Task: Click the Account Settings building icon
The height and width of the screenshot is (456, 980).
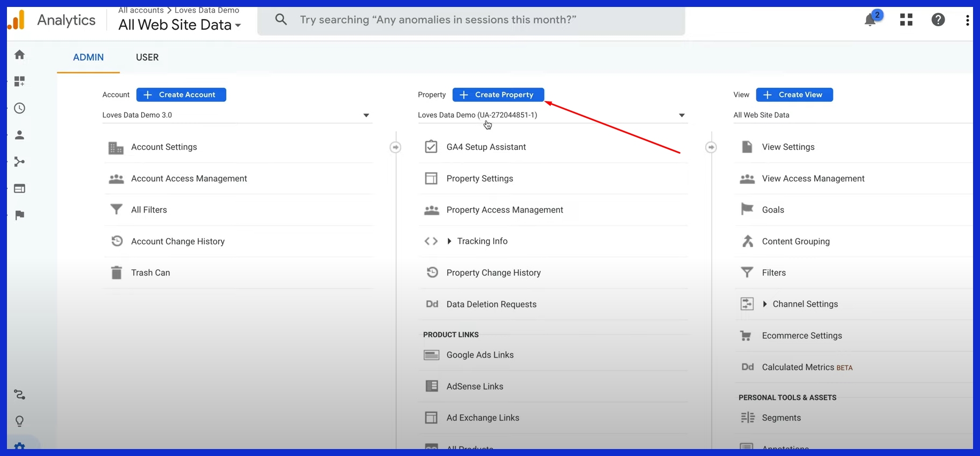Action: [x=116, y=147]
